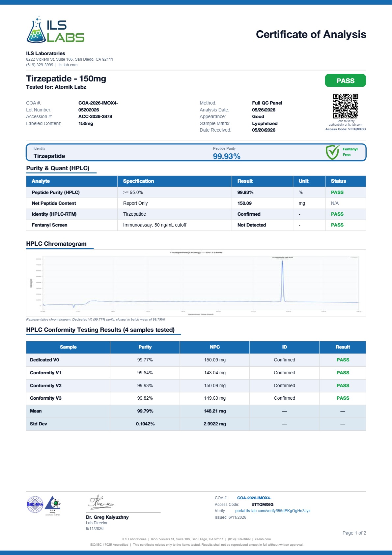
Task: Click the N/A status for Net Peptide Content
Action: pyautogui.click(x=335, y=203)
